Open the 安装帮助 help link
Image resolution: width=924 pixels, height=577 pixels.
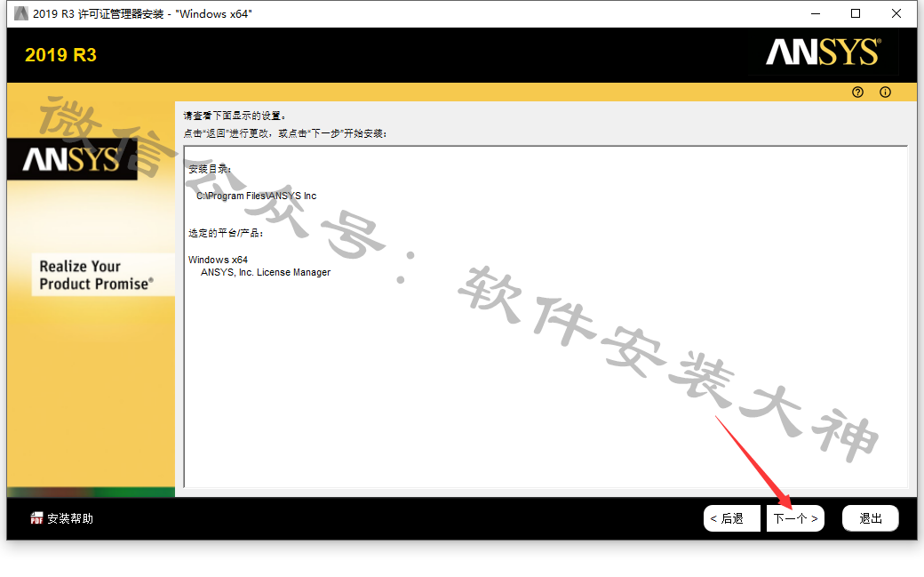[x=70, y=518]
